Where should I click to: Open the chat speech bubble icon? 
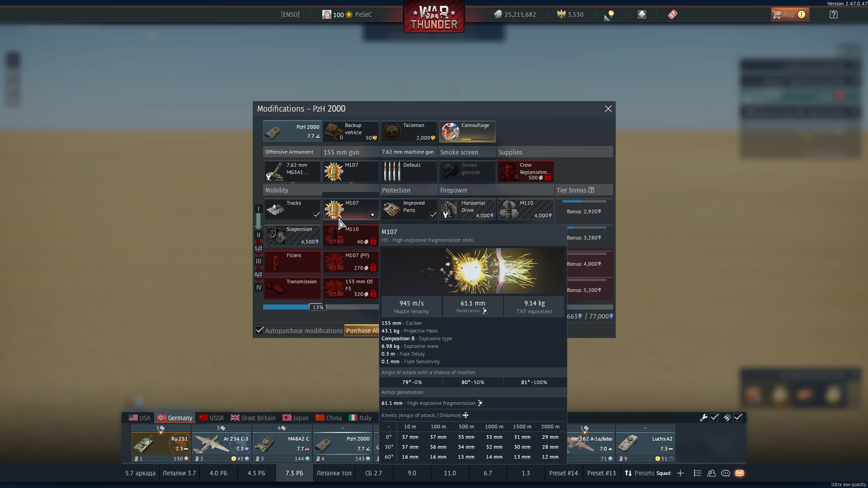(726, 473)
